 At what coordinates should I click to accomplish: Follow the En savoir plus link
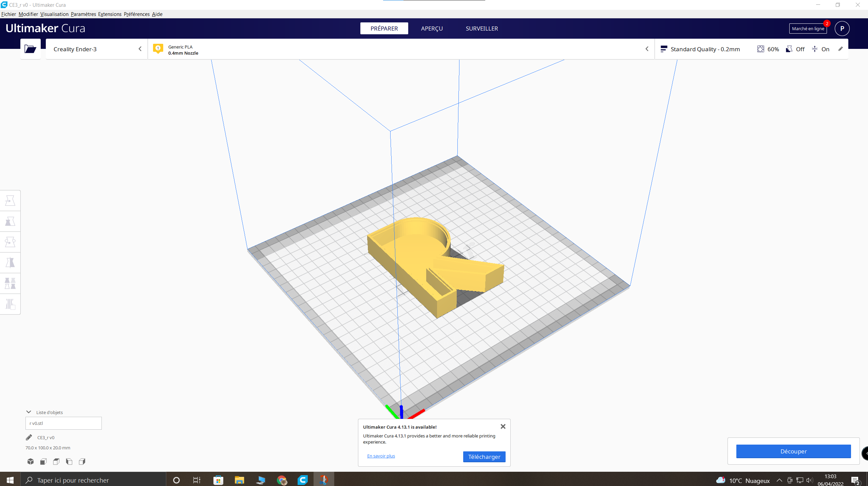(381, 456)
